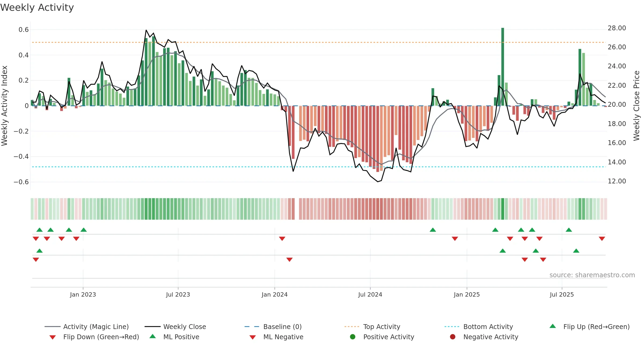The image size is (644, 362).
Task: Click the 20.00 price axis tick
Action: click(617, 105)
